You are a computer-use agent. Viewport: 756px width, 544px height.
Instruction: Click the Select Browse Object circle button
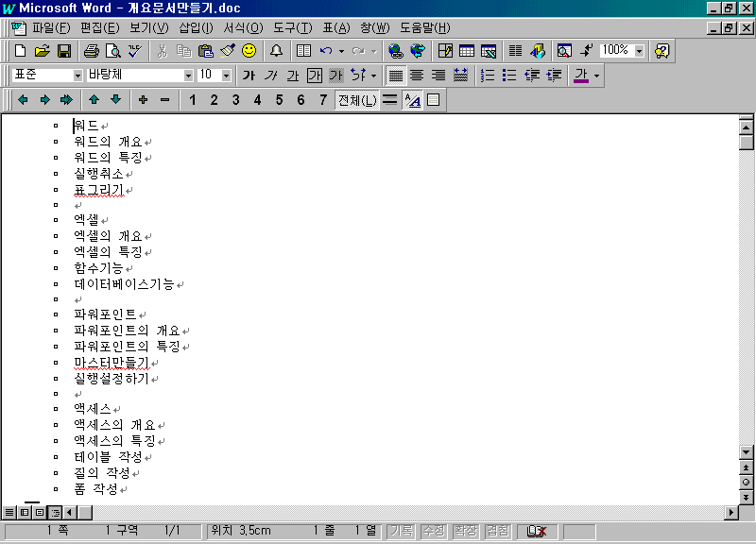[746, 483]
